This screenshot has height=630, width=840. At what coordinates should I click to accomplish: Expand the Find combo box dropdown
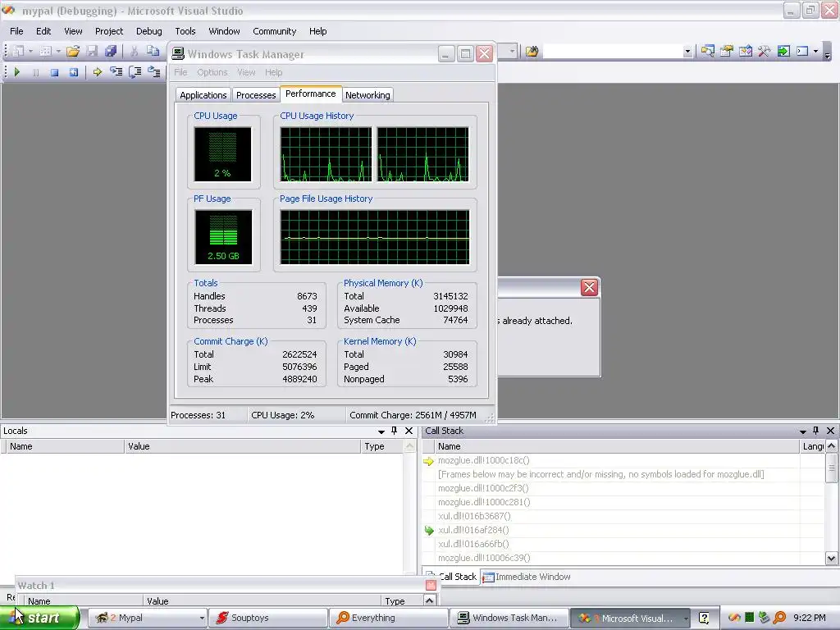point(687,52)
